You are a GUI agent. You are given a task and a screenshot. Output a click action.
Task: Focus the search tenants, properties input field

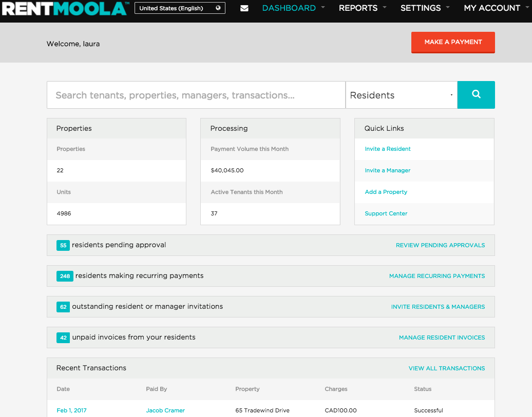click(x=196, y=95)
